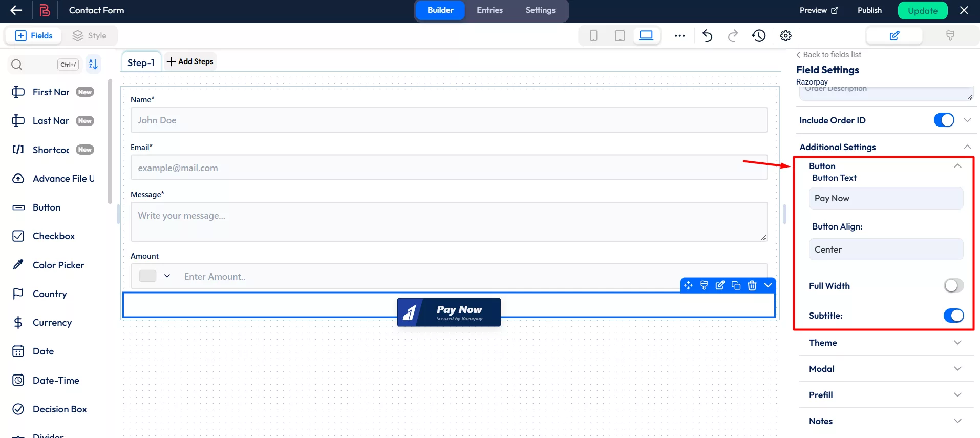Switch to tablet device preview icon
Viewport: 980px width, 438px height.
click(x=620, y=35)
